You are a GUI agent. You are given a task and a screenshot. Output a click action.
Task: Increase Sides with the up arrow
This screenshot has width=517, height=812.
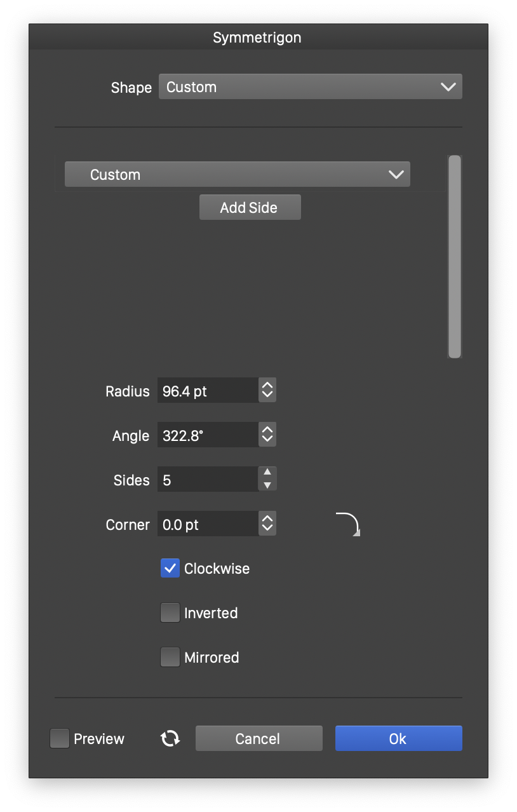click(x=267, y=472)
